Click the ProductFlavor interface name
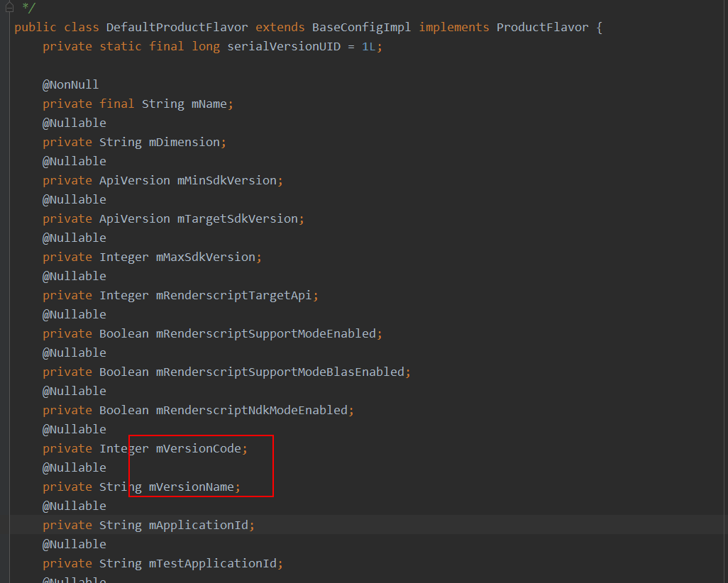 point(541,27)
